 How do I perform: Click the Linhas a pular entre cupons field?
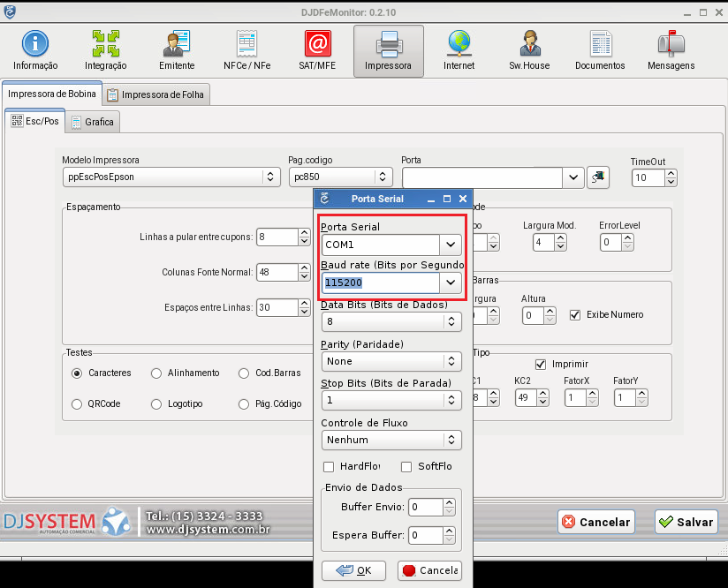coord(277,237)
